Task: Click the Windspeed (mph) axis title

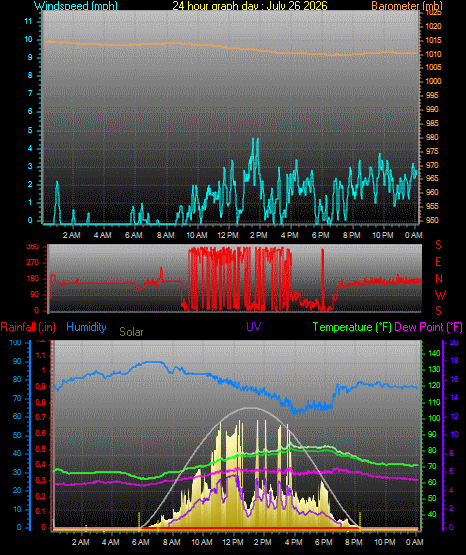Action: click(76, 5)
